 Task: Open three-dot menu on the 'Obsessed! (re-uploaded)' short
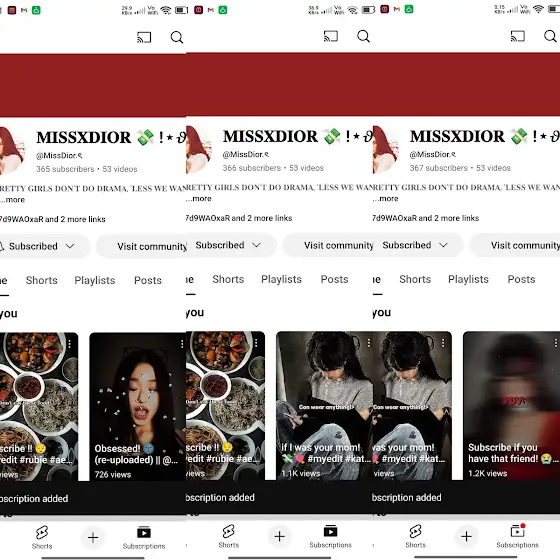coord(182,344)
